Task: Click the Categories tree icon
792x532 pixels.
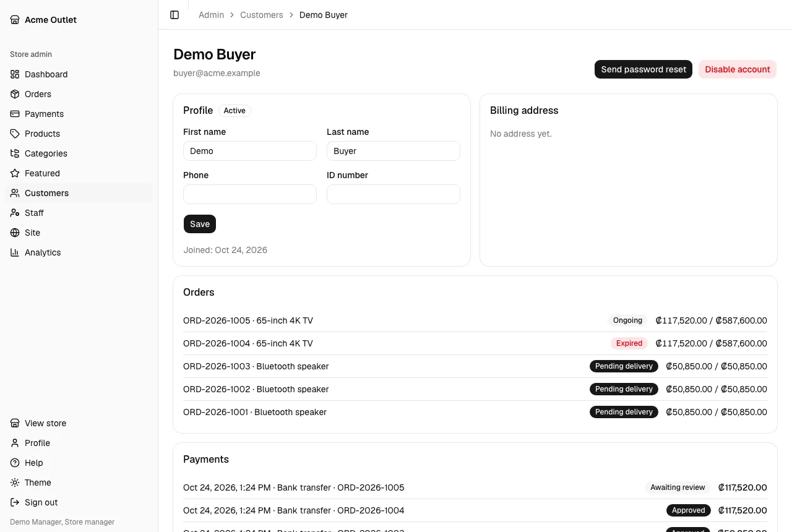Action: [x=15, y=153]
